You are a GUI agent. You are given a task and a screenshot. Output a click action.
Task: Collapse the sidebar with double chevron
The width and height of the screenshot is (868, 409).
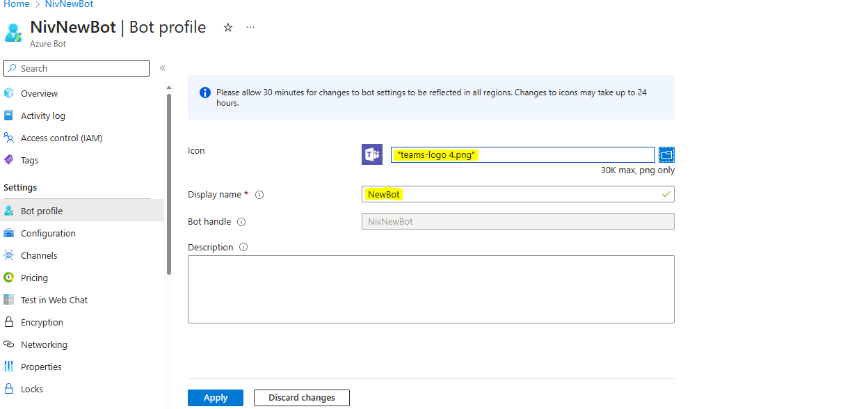[162, 68]
